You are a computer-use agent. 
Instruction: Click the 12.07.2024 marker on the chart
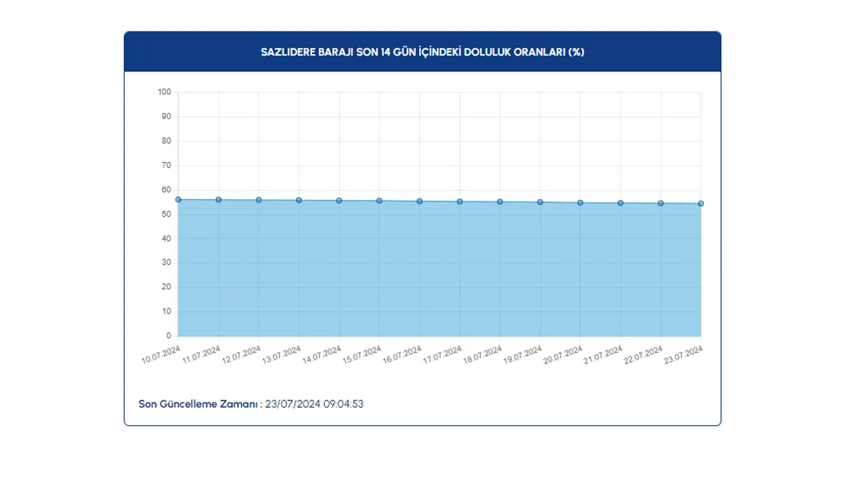(x=259, y=200)
